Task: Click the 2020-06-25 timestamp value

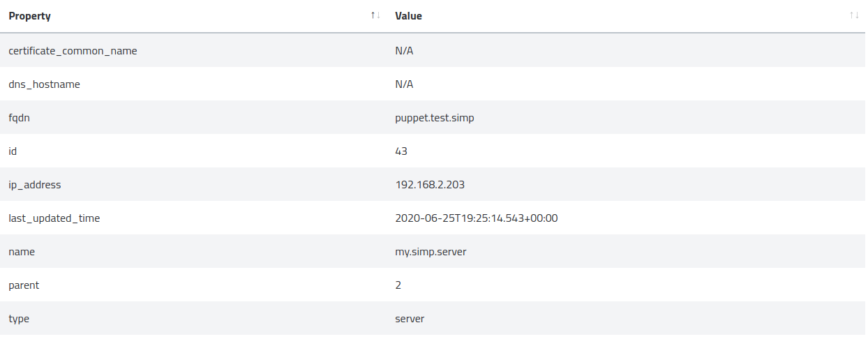Action: 476,218
